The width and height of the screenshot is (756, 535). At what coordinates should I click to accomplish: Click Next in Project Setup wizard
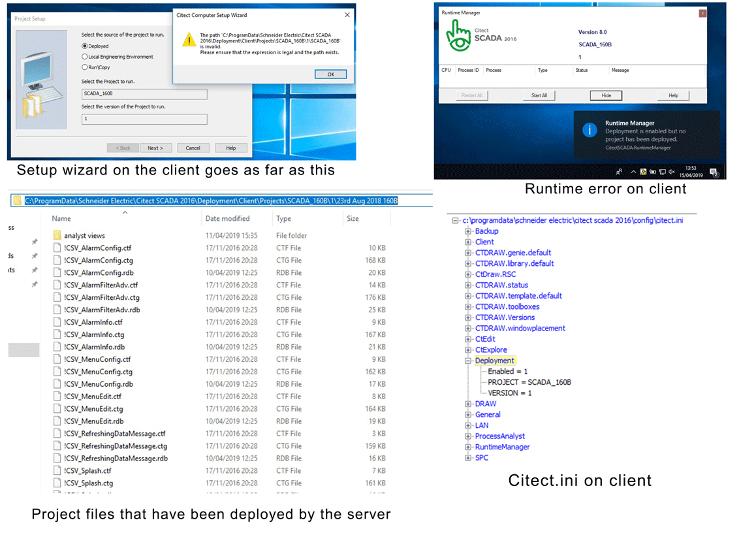[x=155, y=148]
